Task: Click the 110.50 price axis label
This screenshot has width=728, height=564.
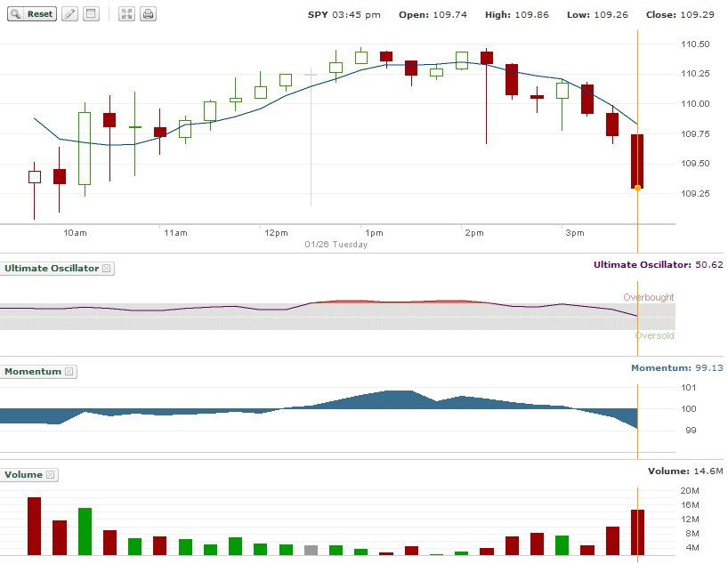Action: click(695, 44)
